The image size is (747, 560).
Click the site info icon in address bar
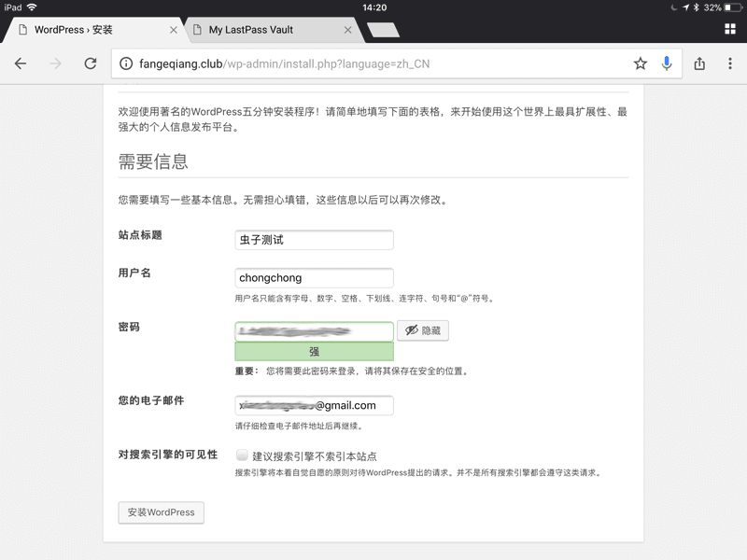click(x=127, y=64)
